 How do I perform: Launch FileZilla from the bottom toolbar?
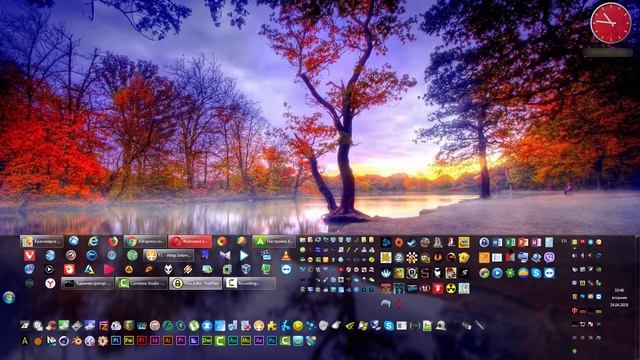tap(103, 326)
